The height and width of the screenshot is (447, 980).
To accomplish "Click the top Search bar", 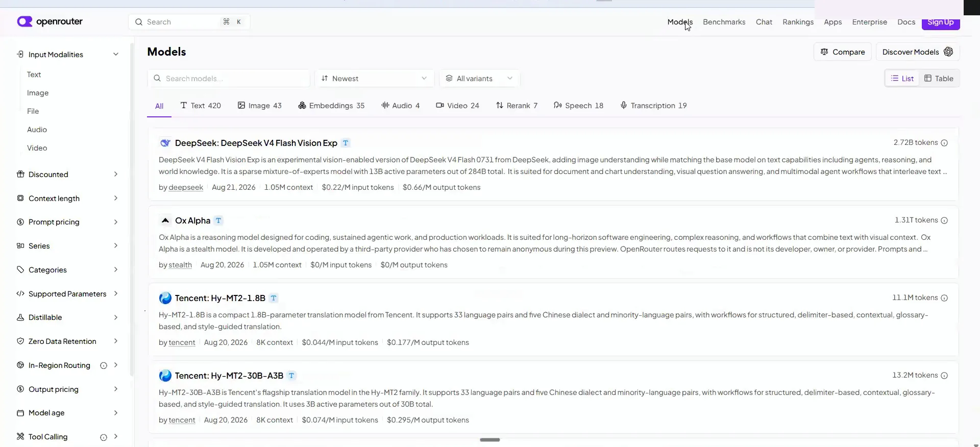I will point(189,22).
